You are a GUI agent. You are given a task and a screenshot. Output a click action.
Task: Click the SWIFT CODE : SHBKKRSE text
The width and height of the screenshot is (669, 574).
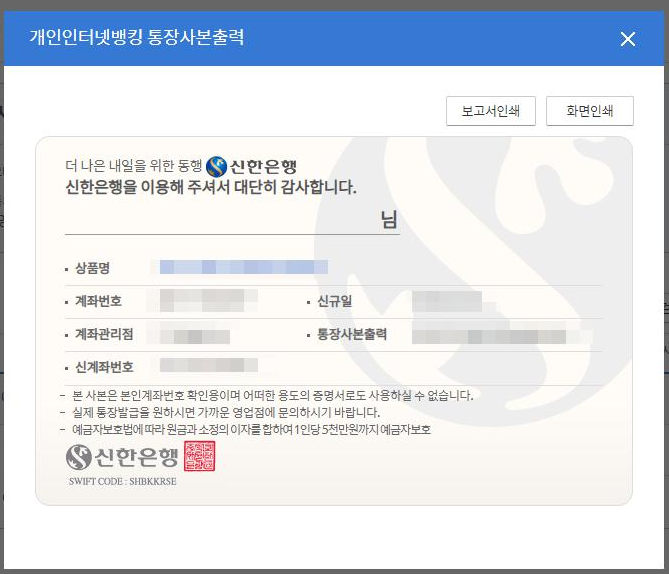122,481
